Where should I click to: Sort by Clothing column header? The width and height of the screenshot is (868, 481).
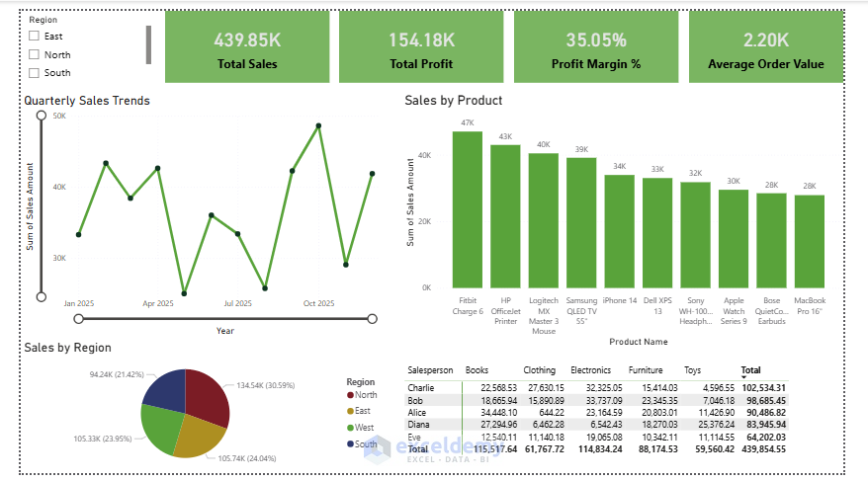pos(539,369)
